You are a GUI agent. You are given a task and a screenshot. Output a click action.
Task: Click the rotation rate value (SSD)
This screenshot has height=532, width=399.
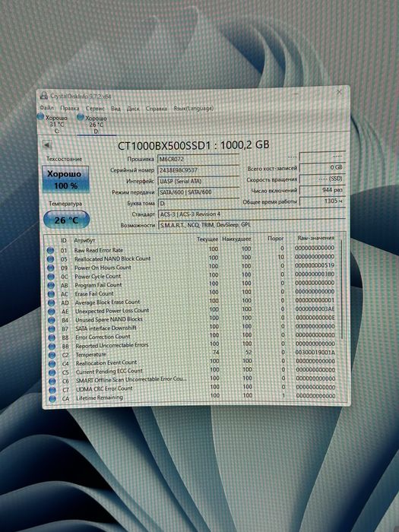point(322,179)
